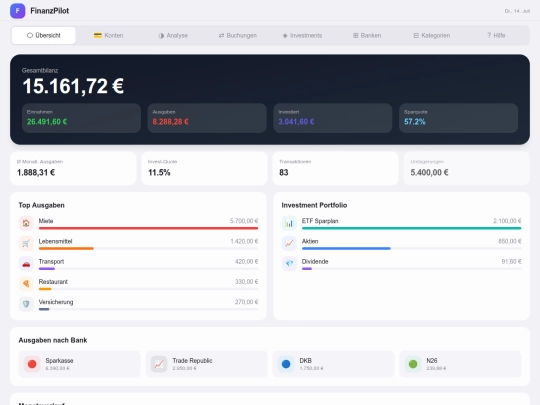
Task: Click the DKB blue circle icon
Action: (286, 364)
